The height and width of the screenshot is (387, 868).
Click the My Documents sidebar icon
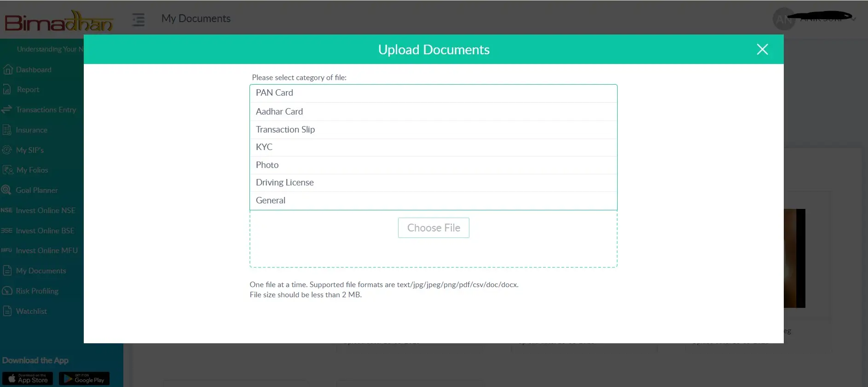click(6, 271)
